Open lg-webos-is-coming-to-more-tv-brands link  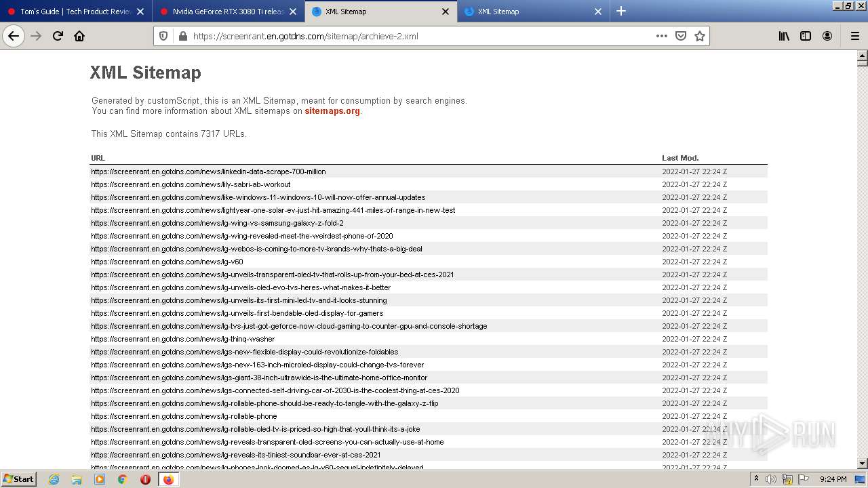(256, 249)
